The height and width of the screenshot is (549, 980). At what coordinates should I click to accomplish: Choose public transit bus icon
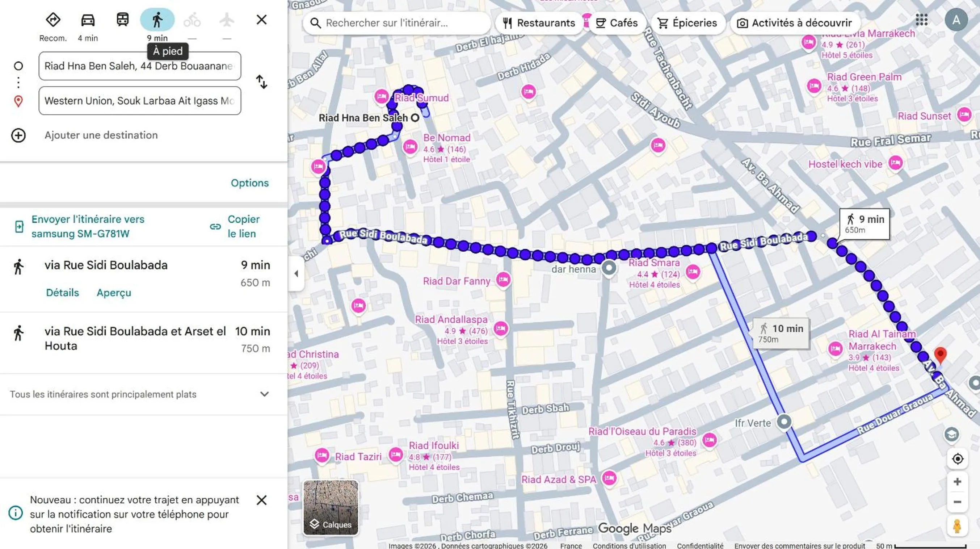(122, 20)
